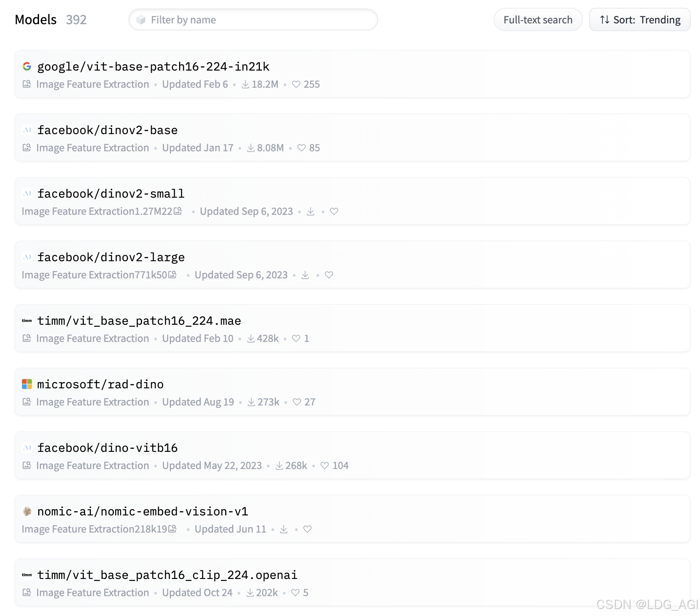Click the timm logo beside vit_base_patch16_224.mae
Screen dimensions: 700x616
click(27, 320)
